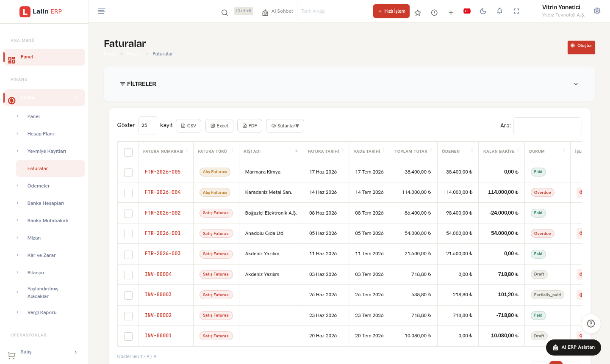Expand the Satış sidebar section

coord(44,352)
